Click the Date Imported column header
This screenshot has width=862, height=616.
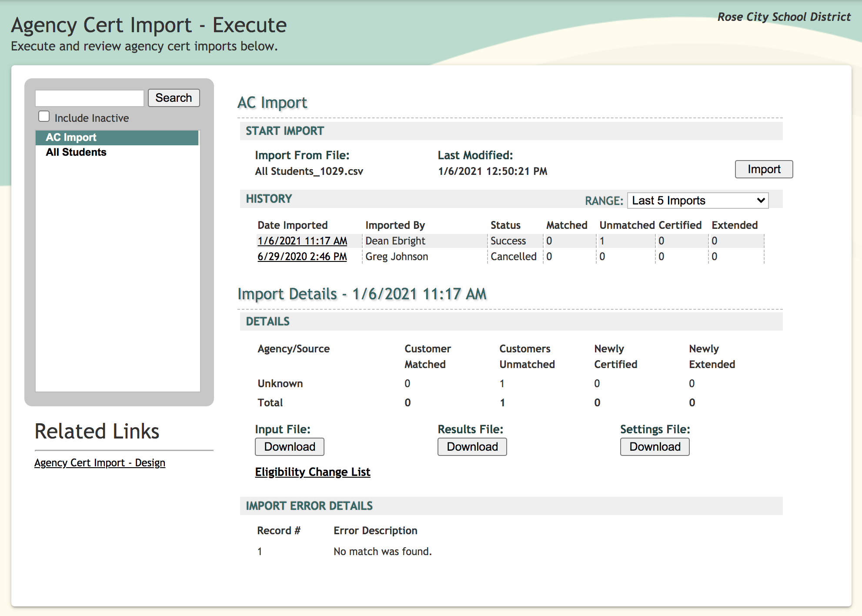[x=292, y=225]
